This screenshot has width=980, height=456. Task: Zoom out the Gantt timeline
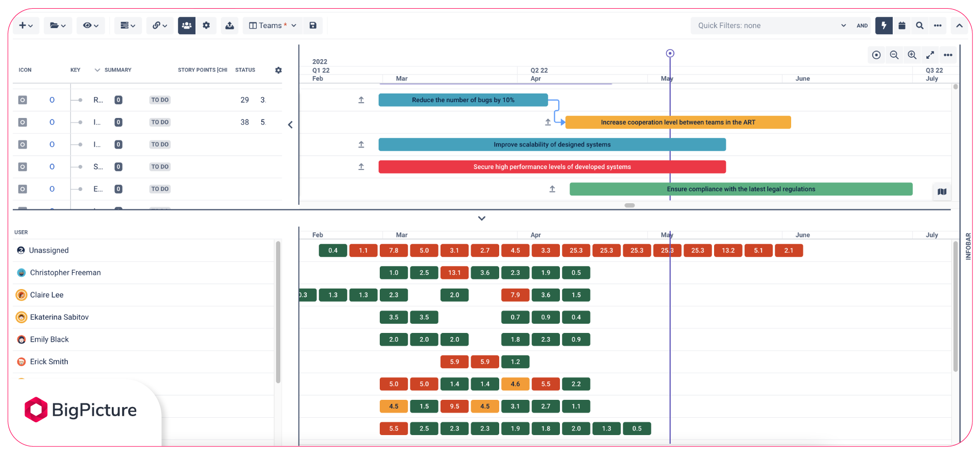tap(894, 55)
